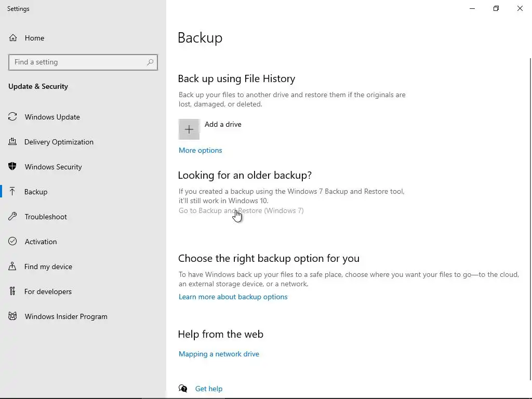Open More options link
Viewport: 532px width, 399px height.
coord(200,150)
